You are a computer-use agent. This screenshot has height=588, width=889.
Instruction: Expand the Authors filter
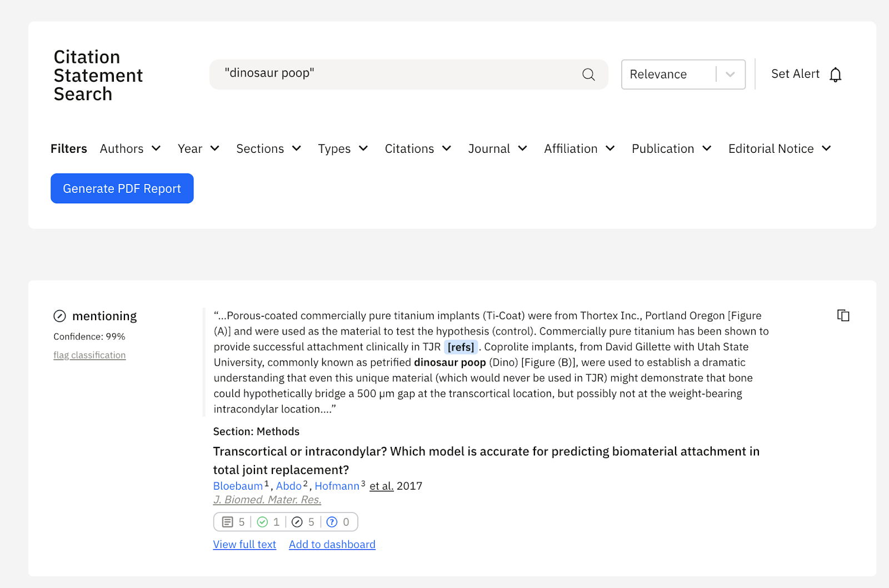[131, 149]
